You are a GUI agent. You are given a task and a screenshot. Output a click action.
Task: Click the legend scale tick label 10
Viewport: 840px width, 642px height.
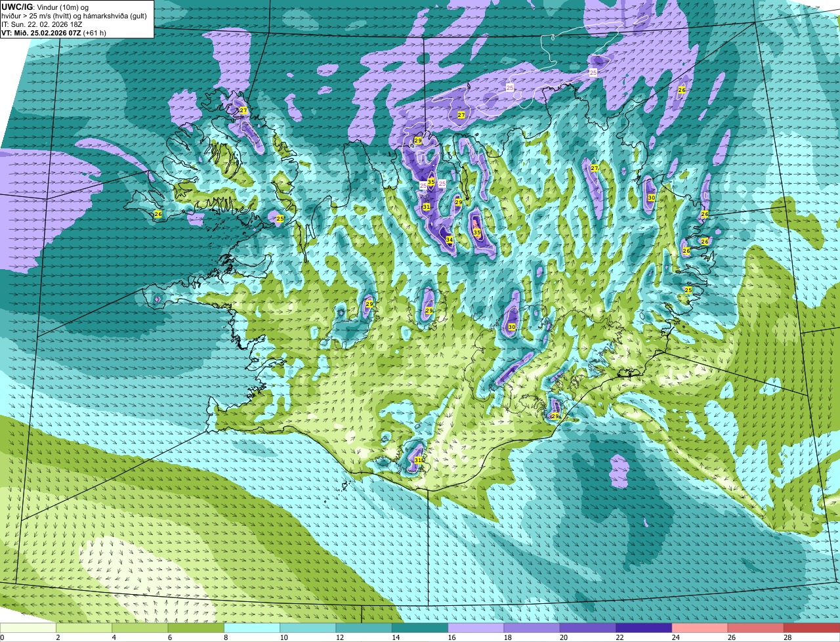(x=283, y=637)
